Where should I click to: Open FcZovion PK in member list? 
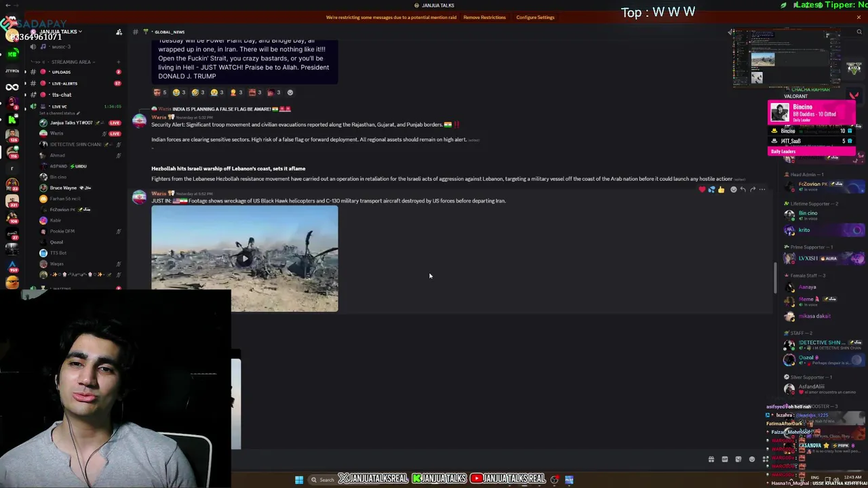click(x=823, y=185)
